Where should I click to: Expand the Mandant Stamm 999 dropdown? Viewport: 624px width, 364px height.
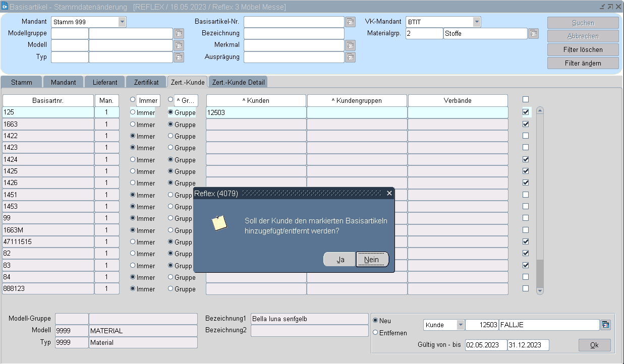(122, 22)
